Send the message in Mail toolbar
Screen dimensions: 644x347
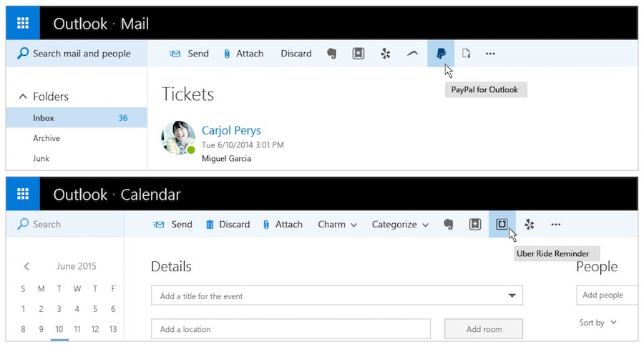click(189, 54)
